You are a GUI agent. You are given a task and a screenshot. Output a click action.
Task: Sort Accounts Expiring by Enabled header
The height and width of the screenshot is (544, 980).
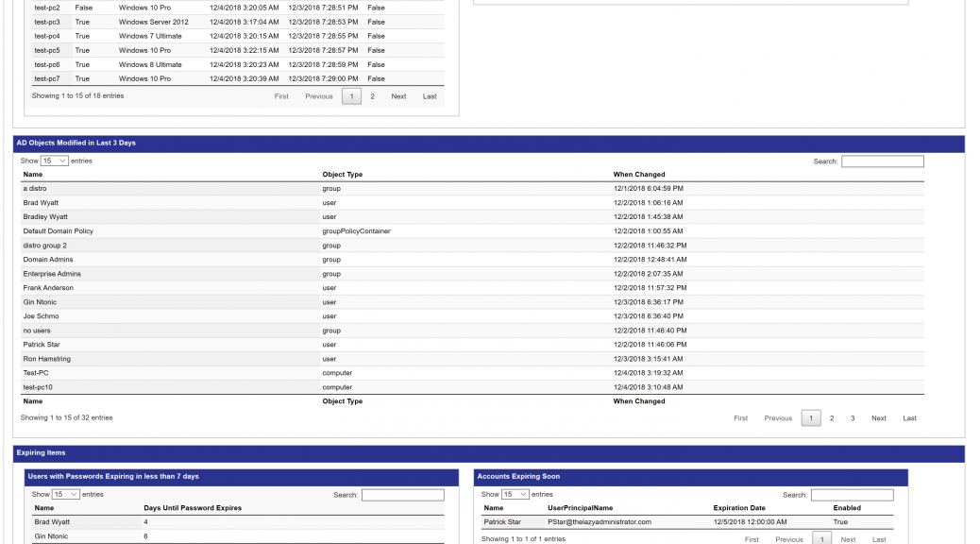pyautogui.click(x=847, y=508)
